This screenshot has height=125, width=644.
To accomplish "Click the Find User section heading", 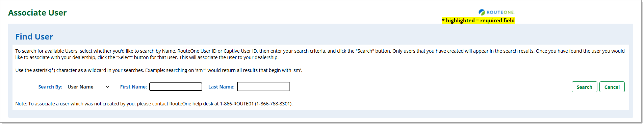I will tap(34, 36).
